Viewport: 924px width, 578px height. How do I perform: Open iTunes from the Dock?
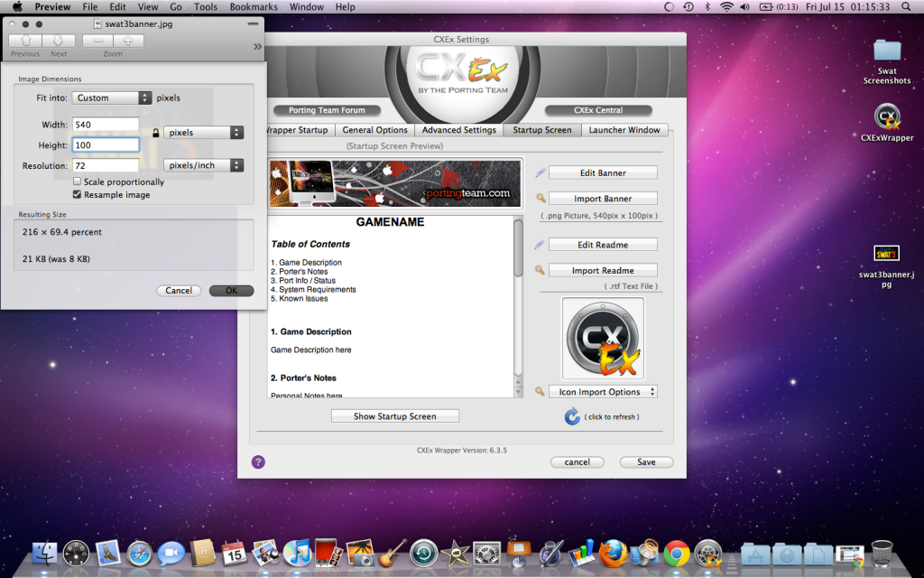click(x=297, y=554)
